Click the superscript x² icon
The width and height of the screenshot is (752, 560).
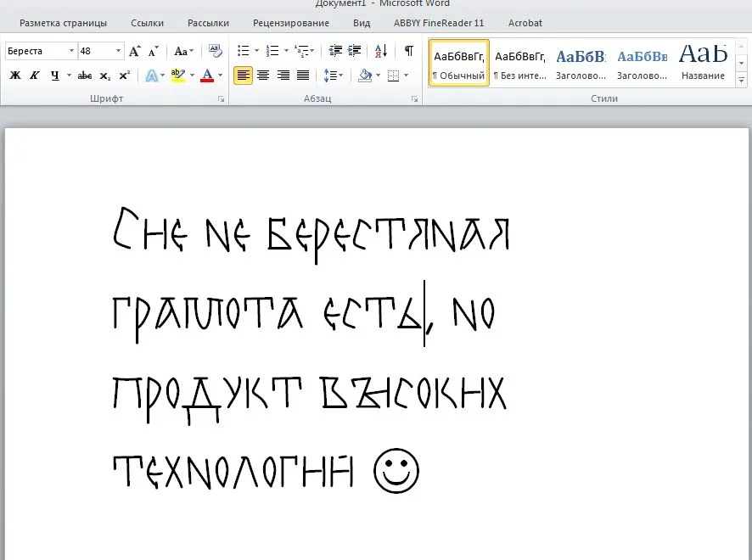(x=124, y=76)
